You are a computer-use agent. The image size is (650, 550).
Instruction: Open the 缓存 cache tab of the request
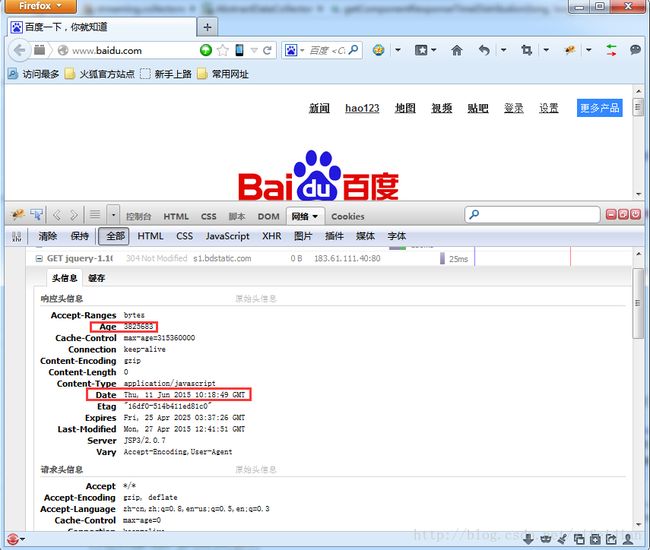click(x=97, y=278)
